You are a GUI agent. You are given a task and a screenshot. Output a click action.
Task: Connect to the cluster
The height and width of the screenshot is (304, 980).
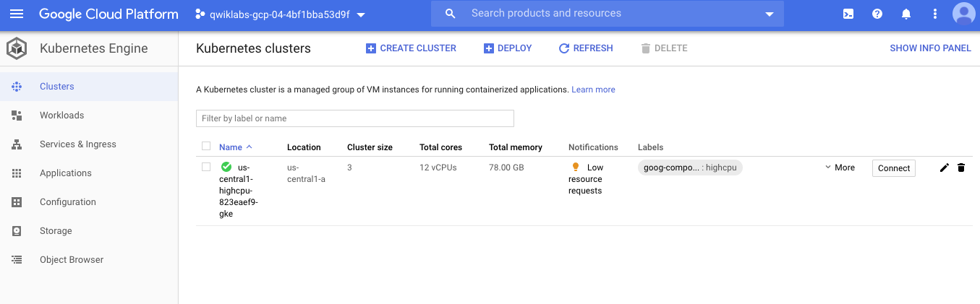pos(894,168)
